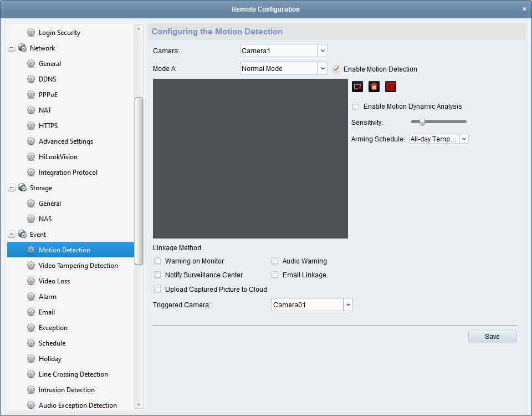Check the Email Linkage option

click(275, 275)
